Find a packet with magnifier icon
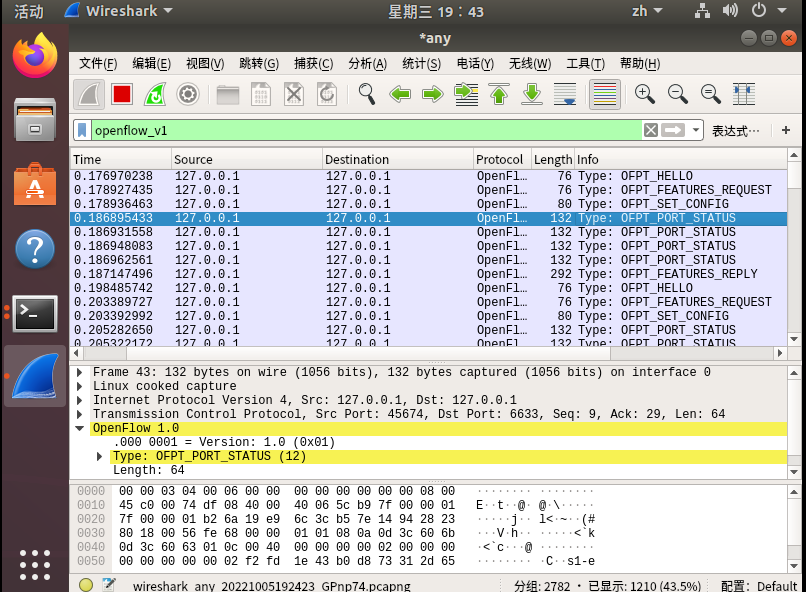Viewport: 806px width, 592px height. click(367, 95)
